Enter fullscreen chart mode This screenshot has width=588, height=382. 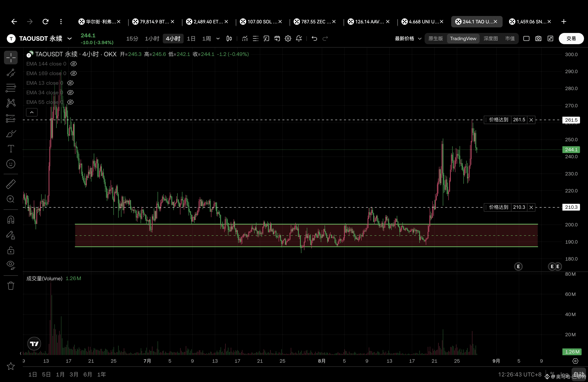550,39
